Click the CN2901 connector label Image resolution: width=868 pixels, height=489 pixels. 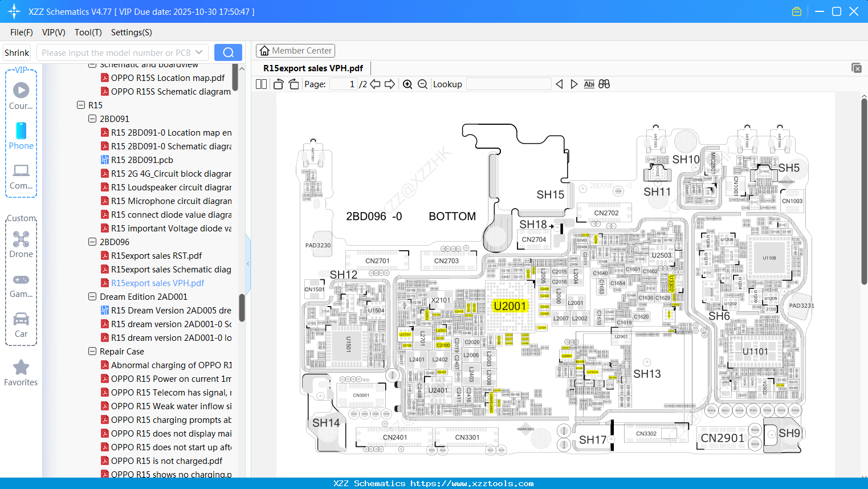(723, 438)
